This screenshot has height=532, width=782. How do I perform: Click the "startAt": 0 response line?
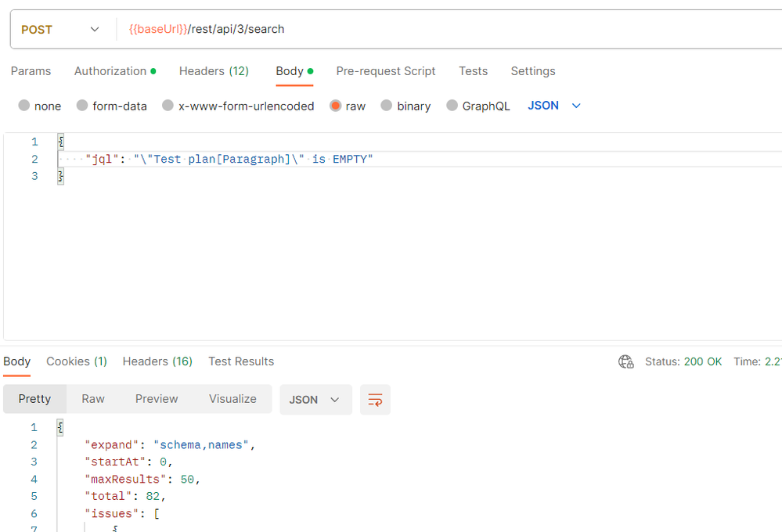[x=128, y=462]
